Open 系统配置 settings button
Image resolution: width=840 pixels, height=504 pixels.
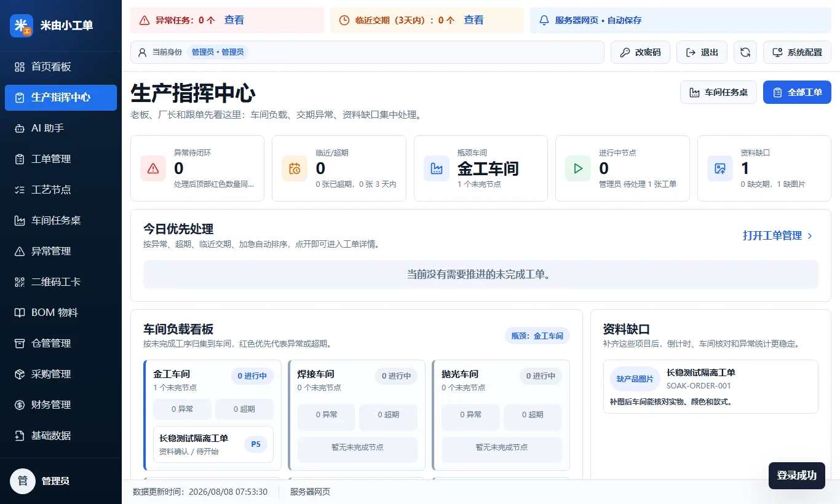797,52
